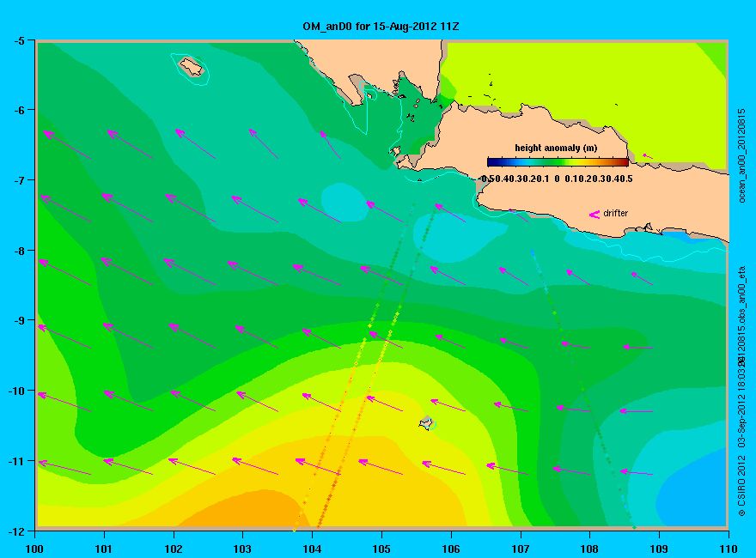Click the 105 longitude axis label
Image resolution: width=756 pixels, height=558 pixels.
pos(381,549)
